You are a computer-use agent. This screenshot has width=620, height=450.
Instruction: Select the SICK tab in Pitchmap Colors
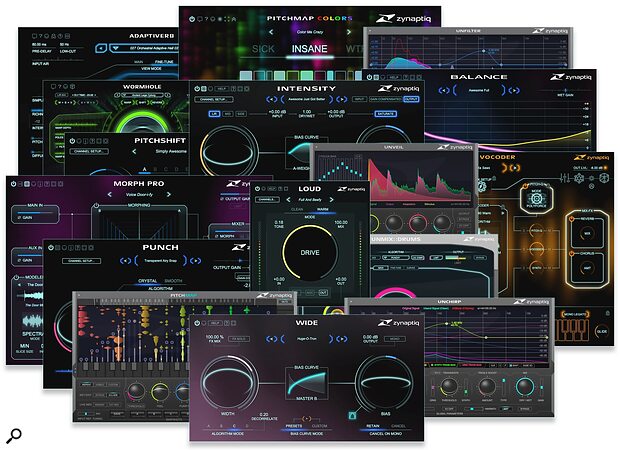click(x=263, y=49)
